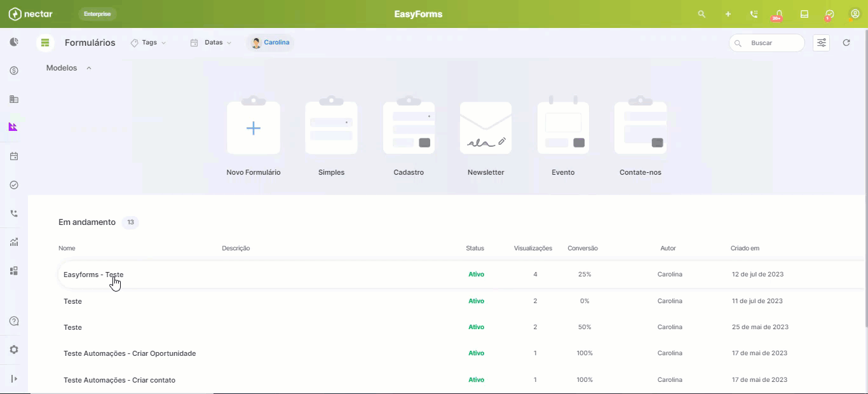
Task: Open the phone calls icon in sidebar
Action: pyautogui.click(x=14, y=214)
